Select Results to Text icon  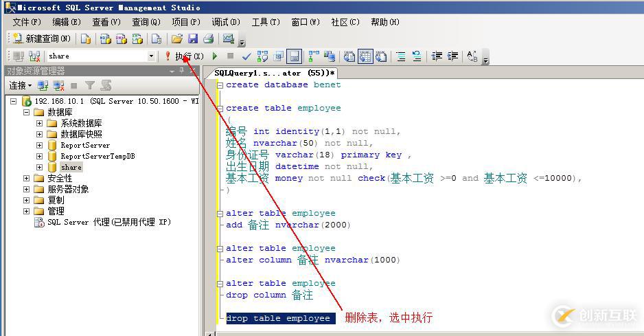[349, 56]
